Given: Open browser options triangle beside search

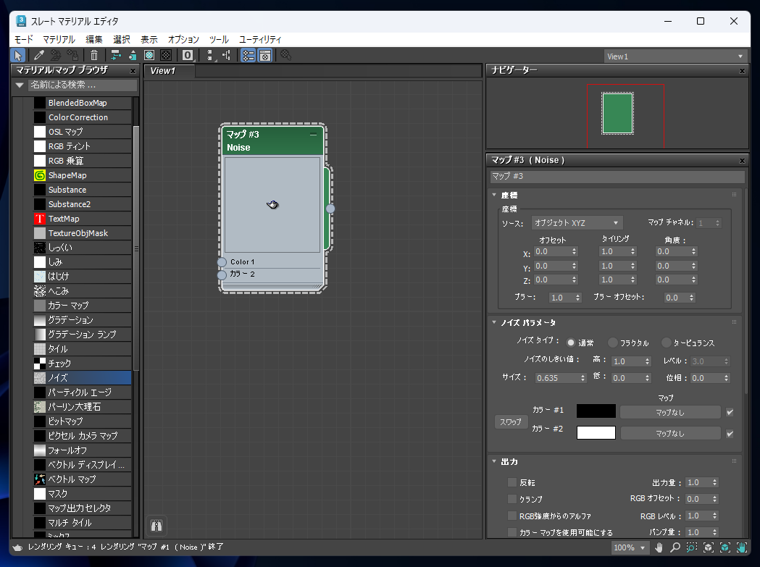Looking at the screenshot, I should pyautogui.click(x=20, y=85).
